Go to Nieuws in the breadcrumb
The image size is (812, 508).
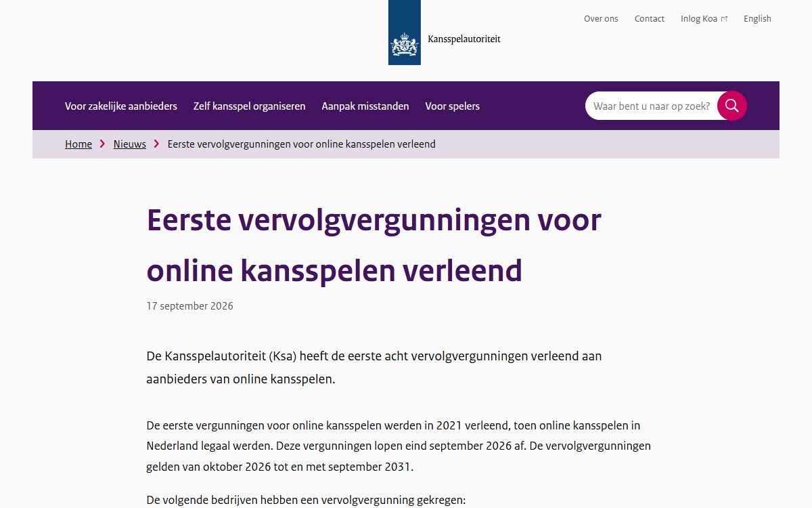130,144
